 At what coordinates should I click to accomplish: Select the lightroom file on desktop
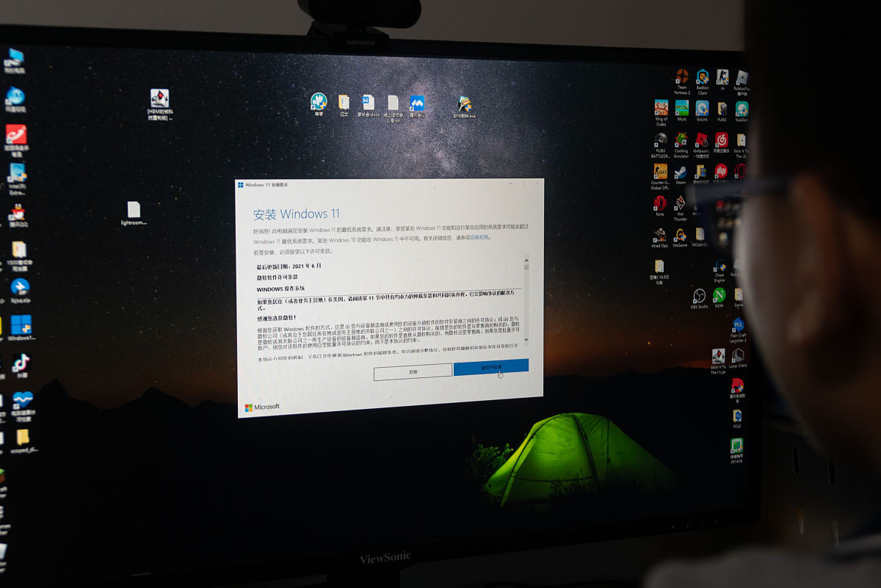pyautogui.click(x=134, y=211)
